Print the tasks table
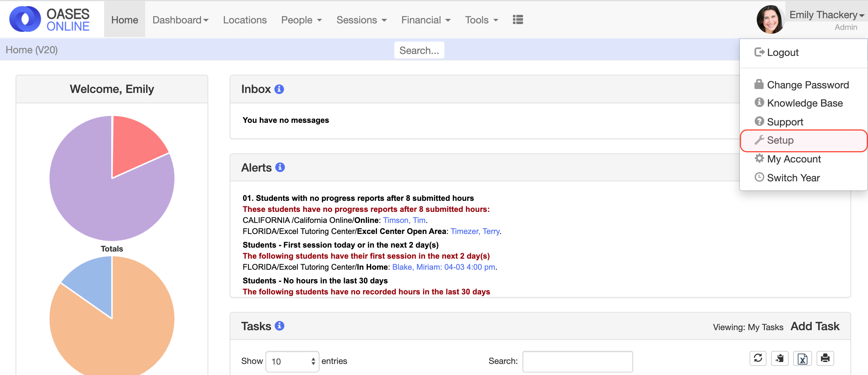Viewport: 868px width, 375px height. point(825,358)
